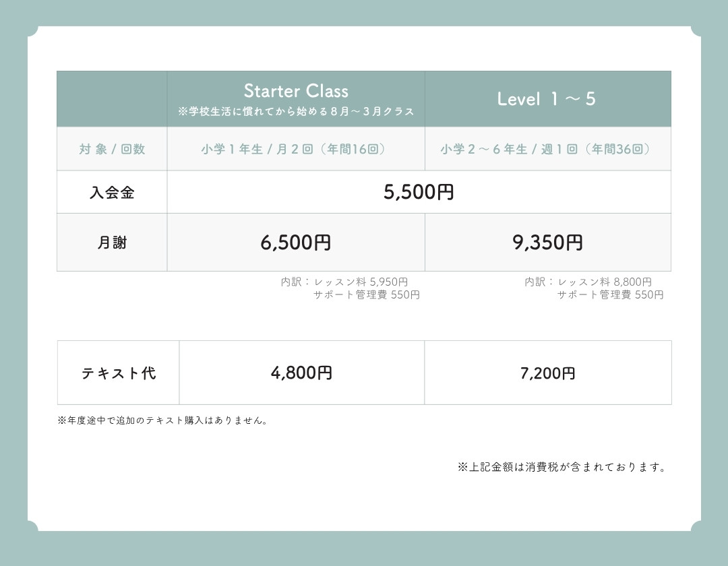Click the 消費税 tax-included note

562,467
